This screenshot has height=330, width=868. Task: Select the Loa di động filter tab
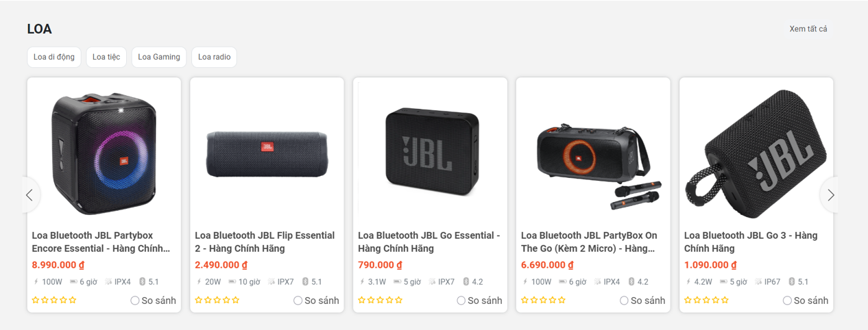coord(54,57)
